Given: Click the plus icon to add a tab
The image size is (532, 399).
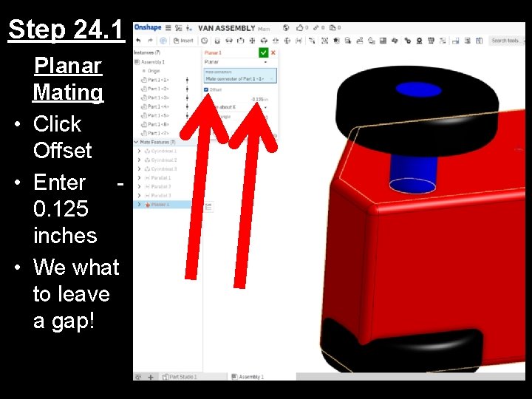Looking at the screenshot, I should coord(151,377).
